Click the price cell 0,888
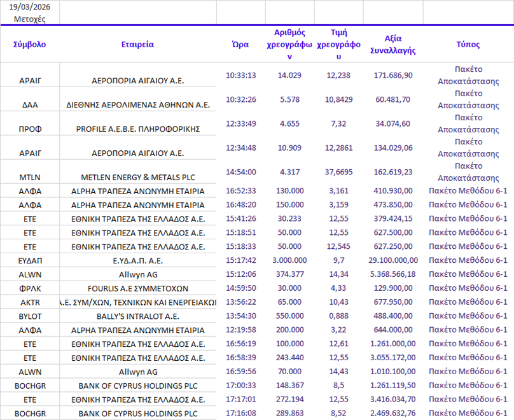This screenshot has height=420, width=514. click(x=338, y=316)
